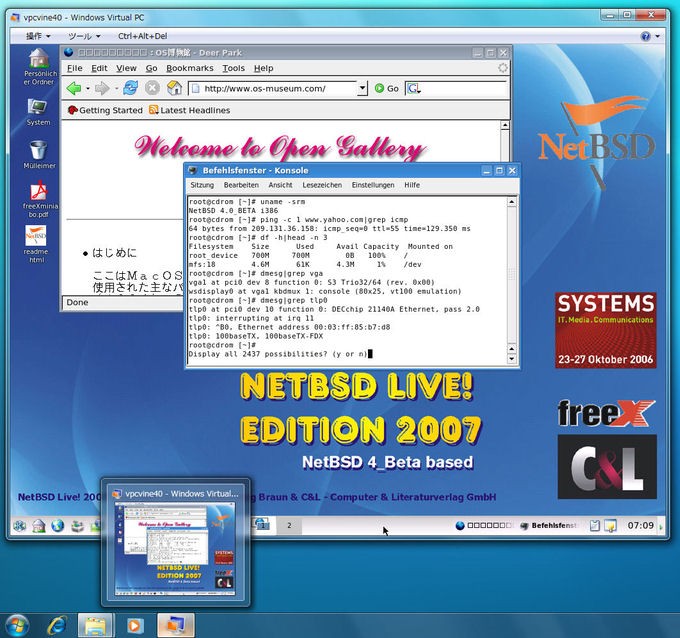Open the Tools menu in Deer Park

pyautogui.click(x=233, y=68)
